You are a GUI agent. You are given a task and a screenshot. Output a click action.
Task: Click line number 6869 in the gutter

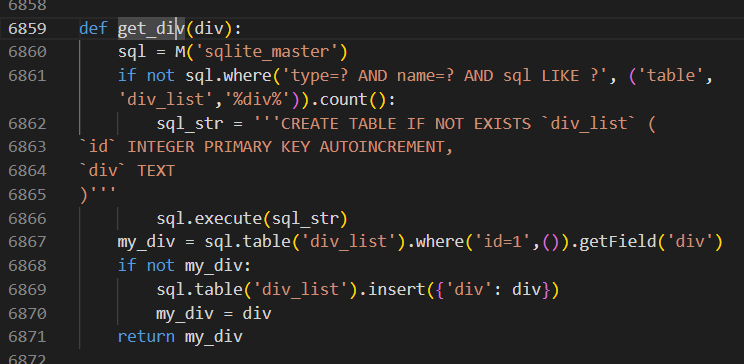pos(27,289)
